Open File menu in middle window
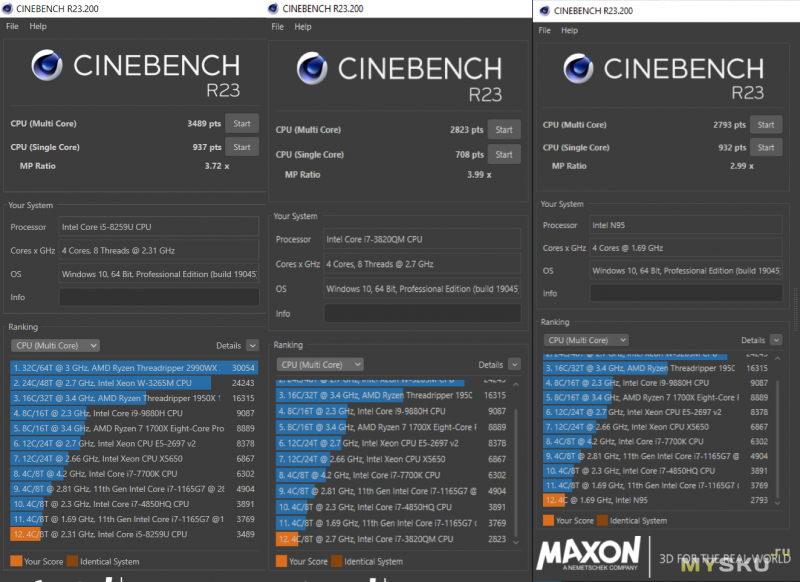Viewport: 800px width, 582px height. click(278, 27)
